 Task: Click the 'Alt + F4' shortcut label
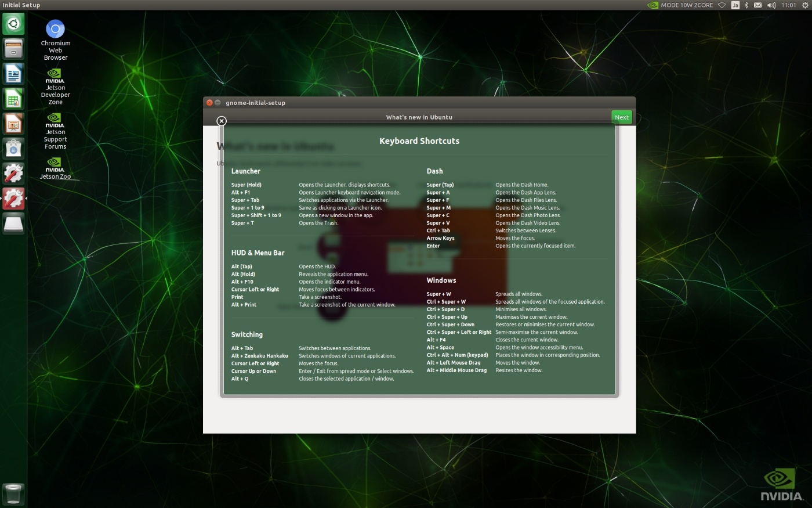click(x=436, y=340)
